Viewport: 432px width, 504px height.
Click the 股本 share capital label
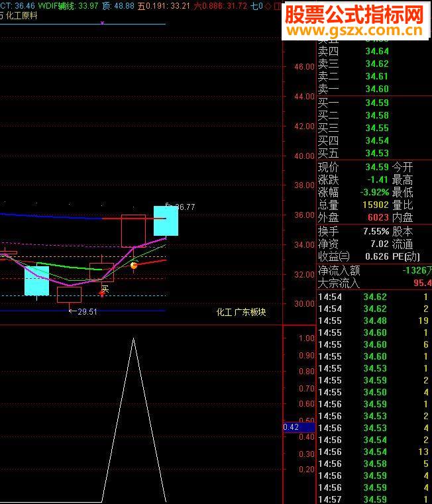pyautogui.click(x=403, y=231)
